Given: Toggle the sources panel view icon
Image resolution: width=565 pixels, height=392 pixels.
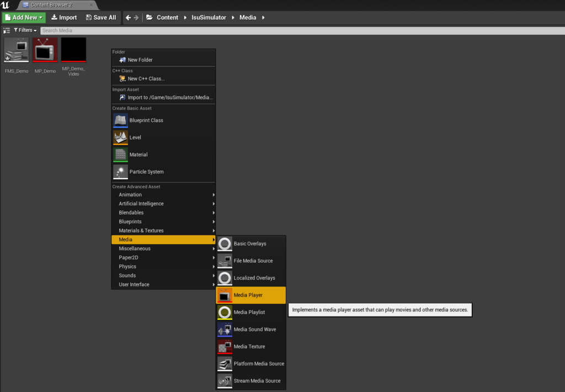Looking at the screenshot, I should point(7,30).
